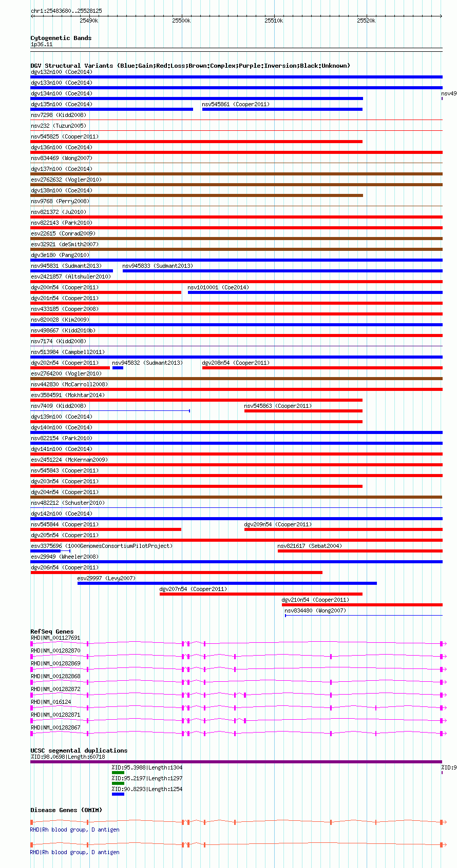Open the esv2762632 (Vogler2010) variant label
Image resolution: width=457 pixels, height=868 pixels.
click(x=66, y=180)
